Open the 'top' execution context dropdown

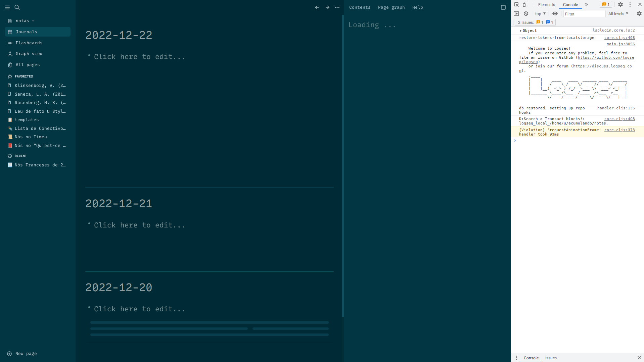(540, 13)
